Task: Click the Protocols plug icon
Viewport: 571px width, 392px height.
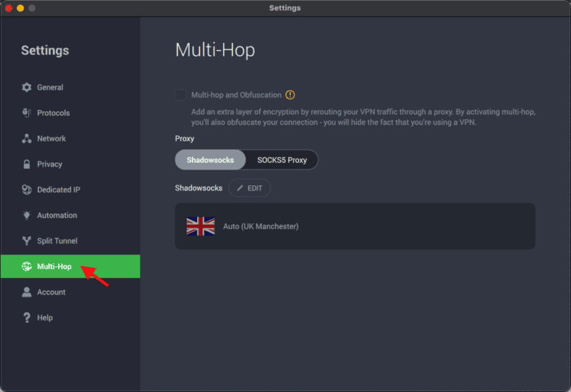Action: [x=27, y=113]
